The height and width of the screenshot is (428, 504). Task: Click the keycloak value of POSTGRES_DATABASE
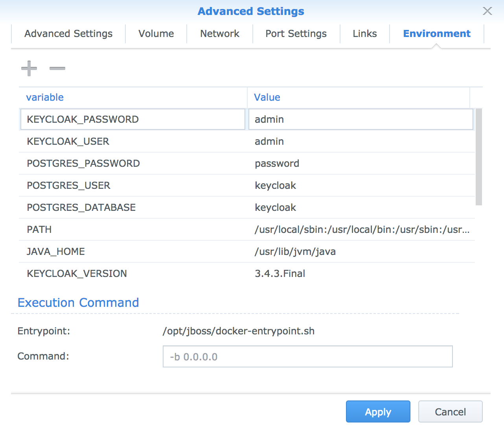point(361,207)
